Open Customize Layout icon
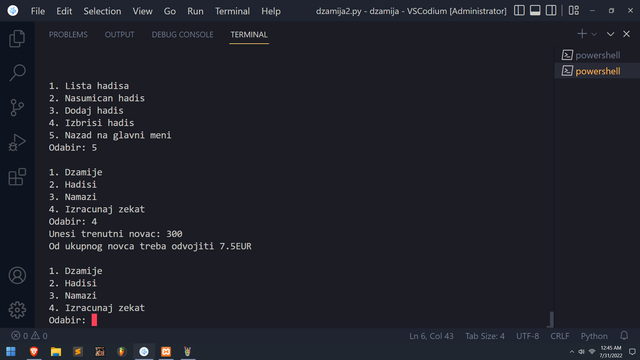This screenshot has width=640, height=360. 574,11
